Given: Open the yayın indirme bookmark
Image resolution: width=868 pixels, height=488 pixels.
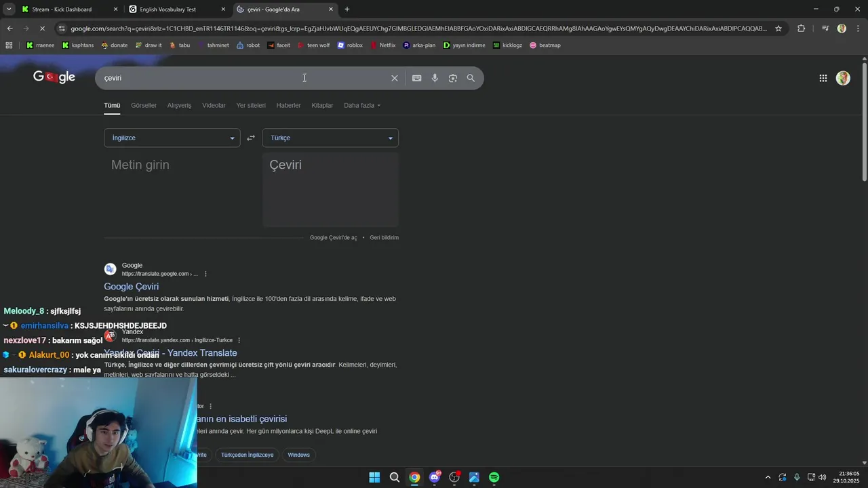Looking at the screenshot, I should pyautogui.click(x=465, y=45).
